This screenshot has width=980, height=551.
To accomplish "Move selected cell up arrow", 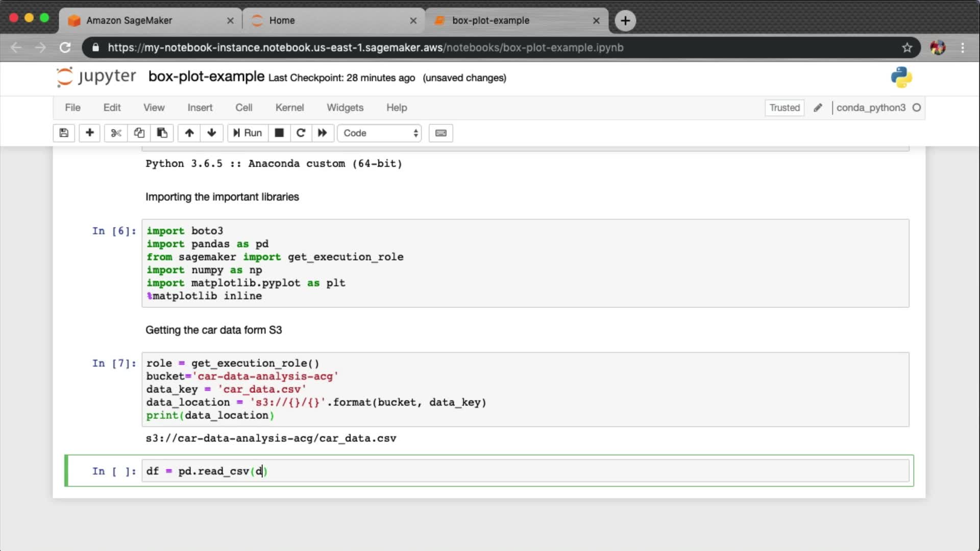I will [189, 133].
